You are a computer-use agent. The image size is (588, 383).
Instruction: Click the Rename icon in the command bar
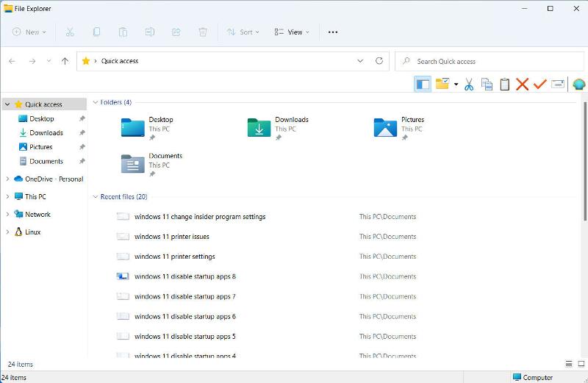pos(150,32)
